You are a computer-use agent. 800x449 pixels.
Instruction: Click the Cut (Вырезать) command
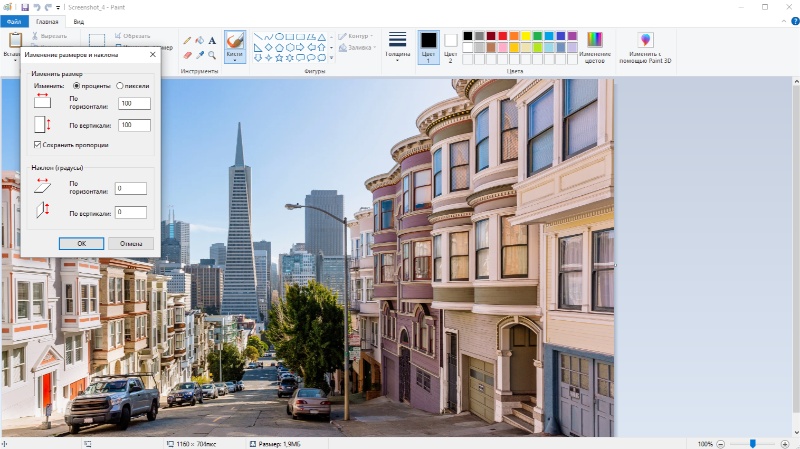(x=49, y=36)
